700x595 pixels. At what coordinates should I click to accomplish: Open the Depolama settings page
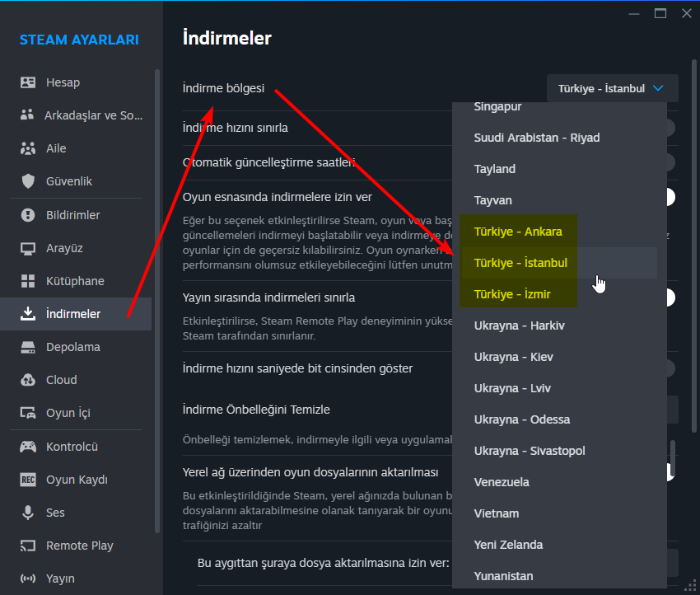click(76, 347)
